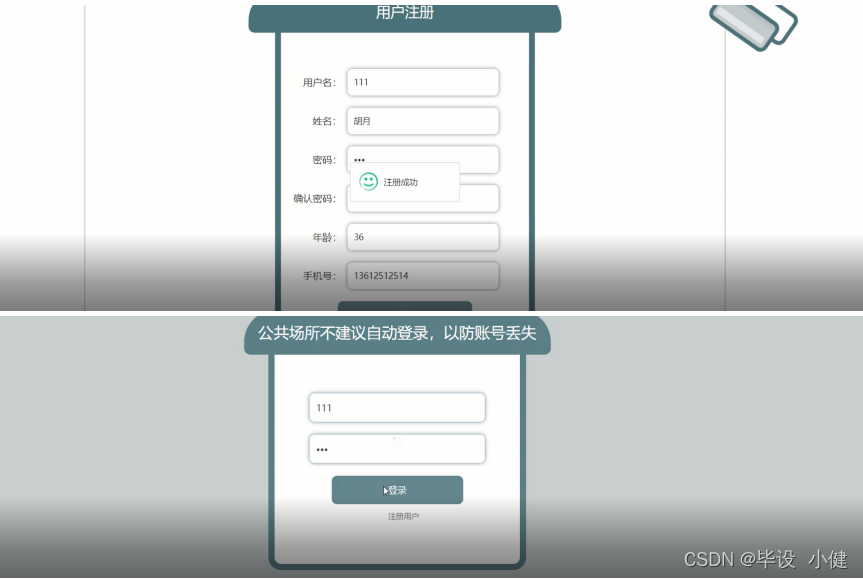Click the 姓名 field showing 胡月
The height and width of the screenshot is (579, 863).
[421, 121]
